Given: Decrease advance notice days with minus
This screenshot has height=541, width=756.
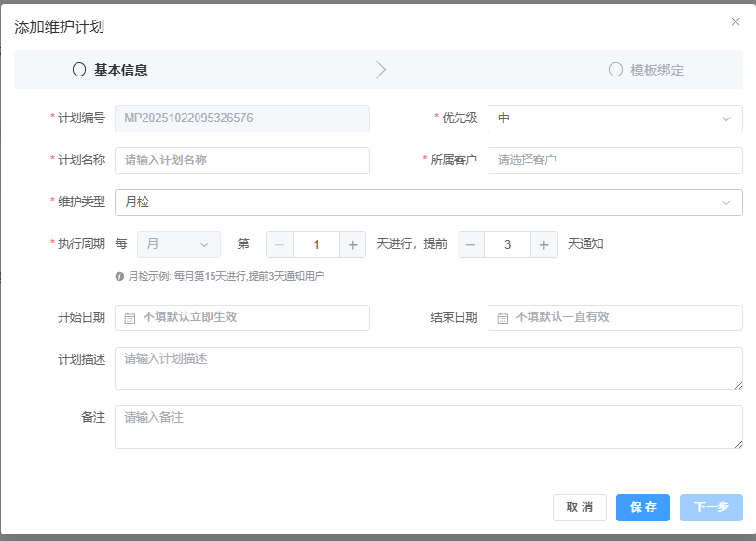Looking at the screenshot, I should 471,244.
